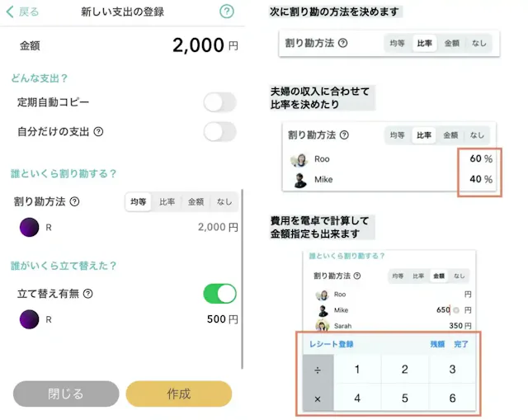
Task: Edit the 2,000 円 amount field
Action: [x=196, y=46]
